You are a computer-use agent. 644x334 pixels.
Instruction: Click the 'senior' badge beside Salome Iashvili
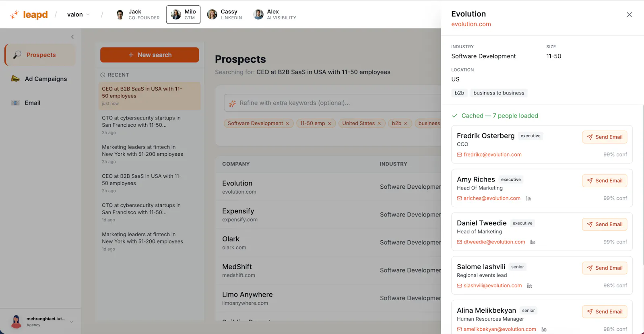(x=518, y=267)
